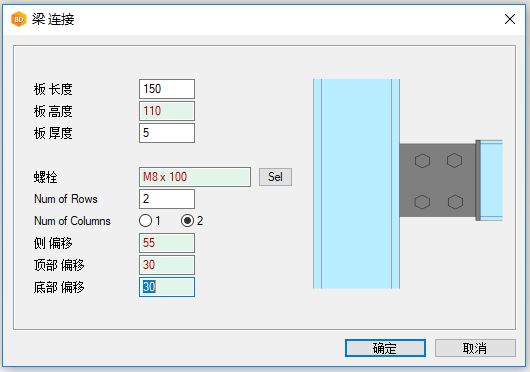Click the 底部 偏移 label
Viewport: 530px width, 372px height.
pos(59,287)
